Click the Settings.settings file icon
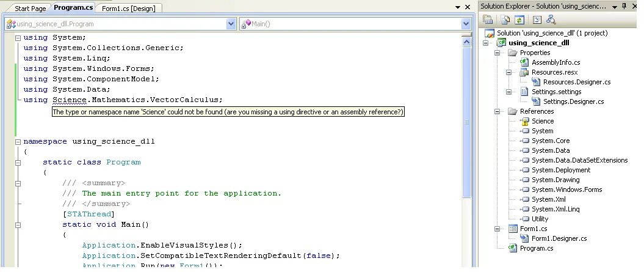This screenshot has width=644, height=272. click(x=524, y=92)
